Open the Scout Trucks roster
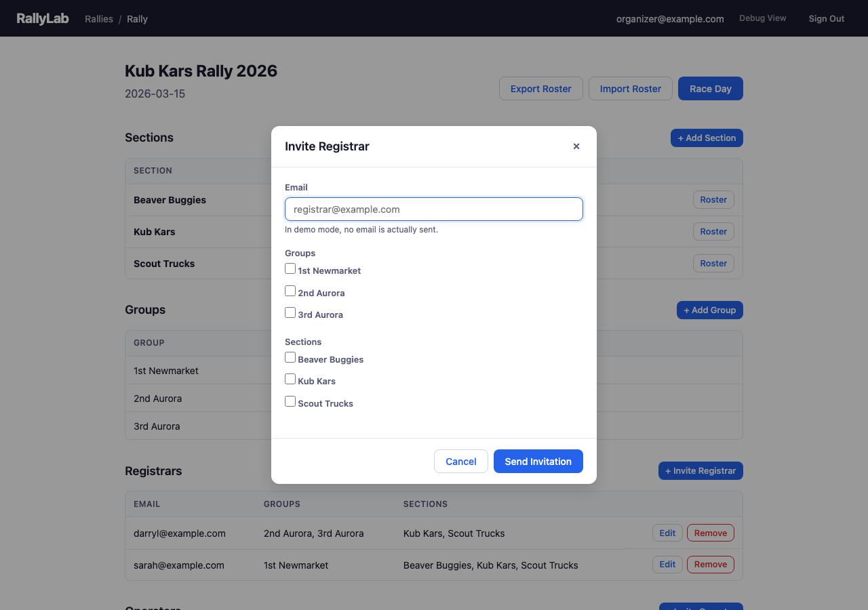The height and width of the screenshot is (610, 868). 713,263
